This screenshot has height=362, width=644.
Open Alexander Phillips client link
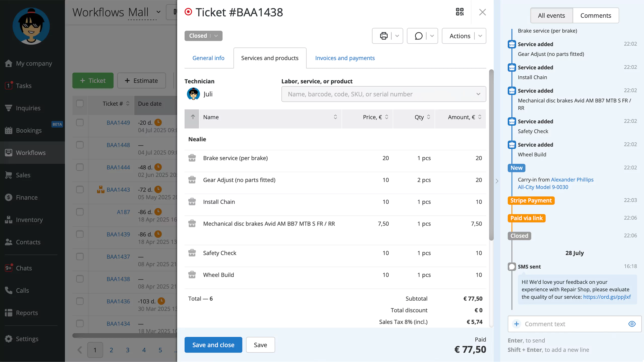tap(572, 179)
